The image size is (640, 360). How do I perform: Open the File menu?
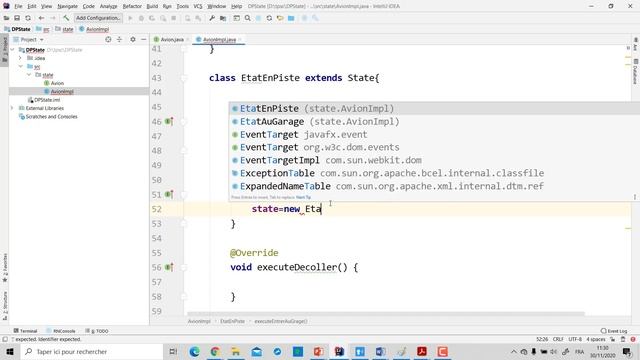click(x=18, y=6)
